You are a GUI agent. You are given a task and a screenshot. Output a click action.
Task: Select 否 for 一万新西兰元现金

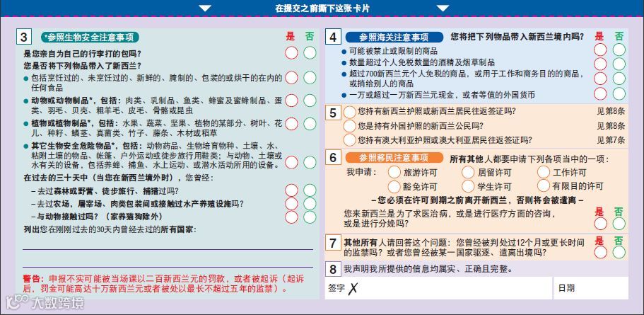tap(619, 93)
